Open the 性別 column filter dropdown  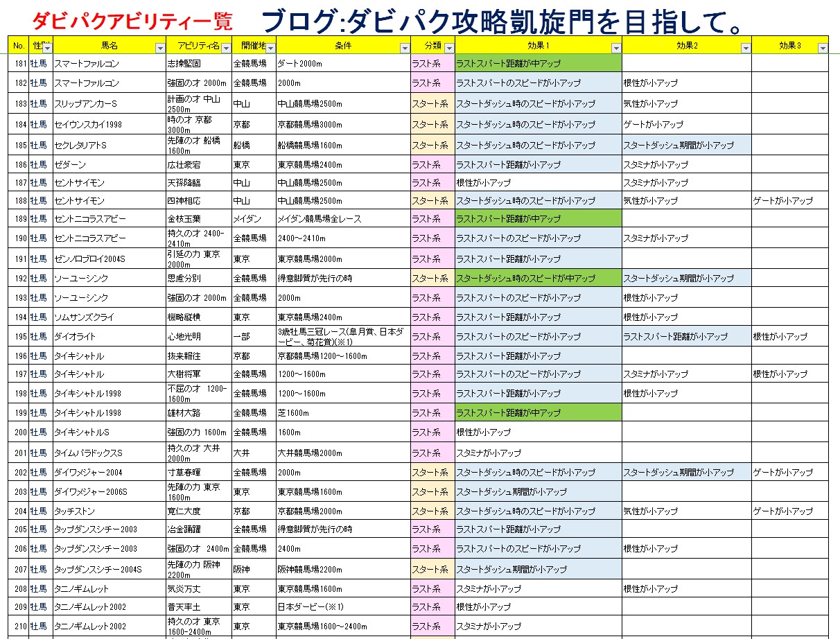pos(47,48)
